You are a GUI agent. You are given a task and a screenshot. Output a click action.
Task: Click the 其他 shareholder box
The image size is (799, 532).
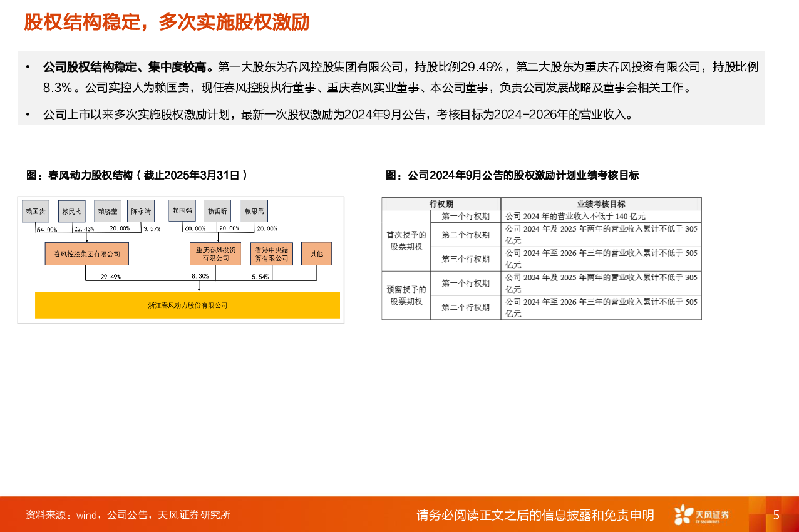(316, 253)
